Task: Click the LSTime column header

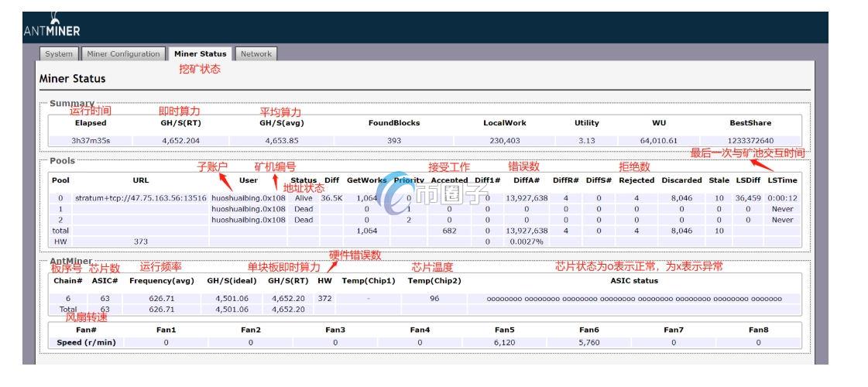Action: 782,180
